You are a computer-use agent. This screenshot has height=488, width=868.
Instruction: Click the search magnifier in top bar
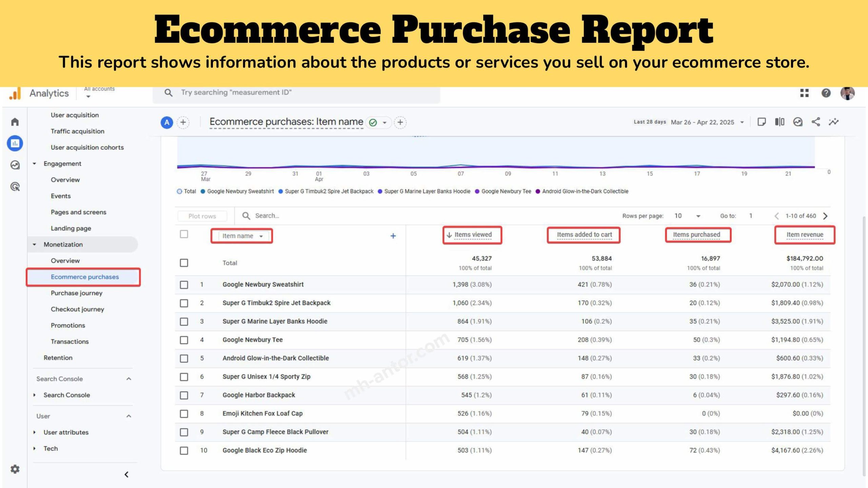point(168,93)
